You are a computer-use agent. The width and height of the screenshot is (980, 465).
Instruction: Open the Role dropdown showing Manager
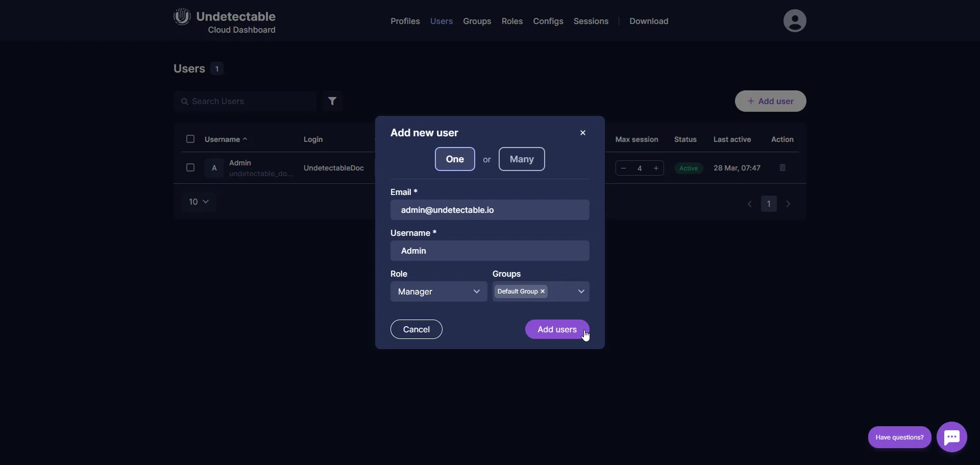click(439, 291)
